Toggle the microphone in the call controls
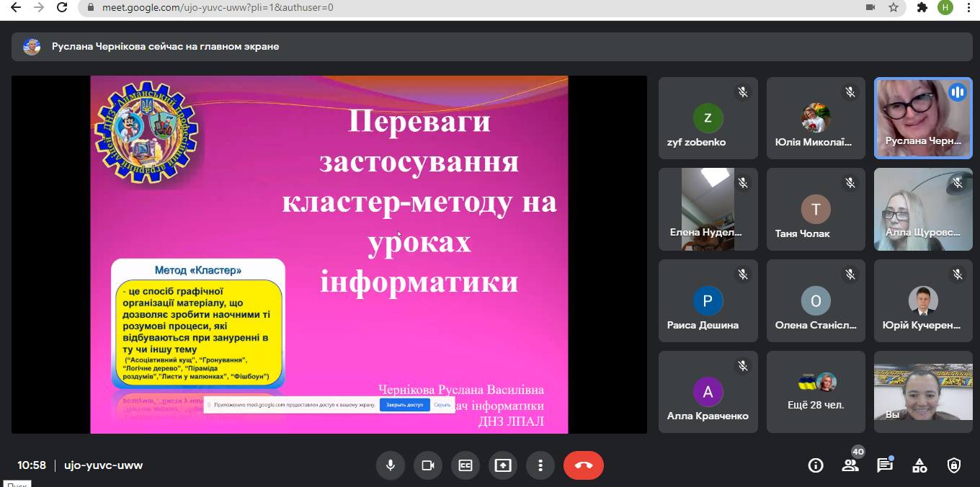 click(x=391, y=465)
